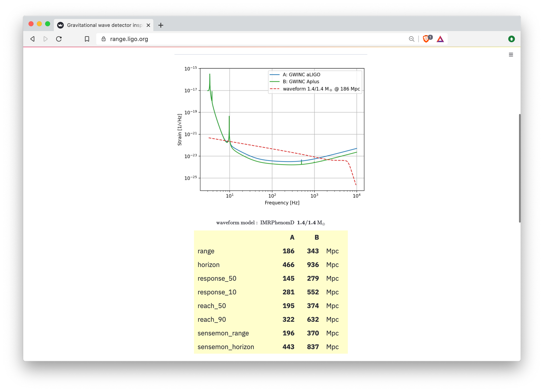The width and height of the screenshot is (544, 392).
Task: Click reach_50 value 374
Action: [313, 306]
